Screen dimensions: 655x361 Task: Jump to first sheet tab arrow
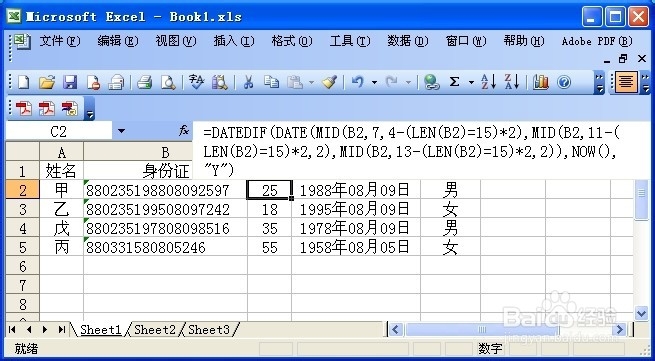coord(12,330)
